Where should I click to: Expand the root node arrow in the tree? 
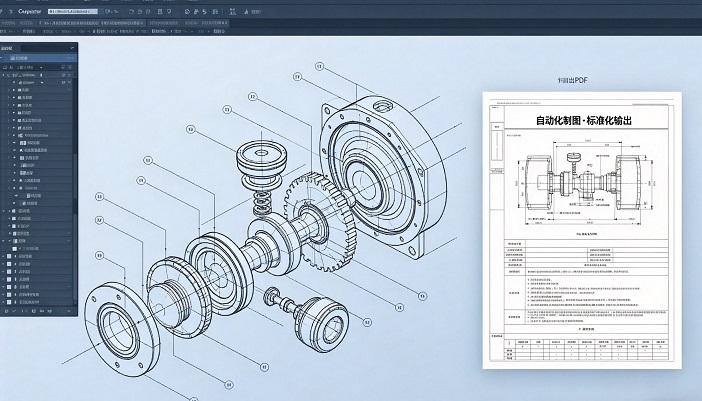tap(6, 75)
